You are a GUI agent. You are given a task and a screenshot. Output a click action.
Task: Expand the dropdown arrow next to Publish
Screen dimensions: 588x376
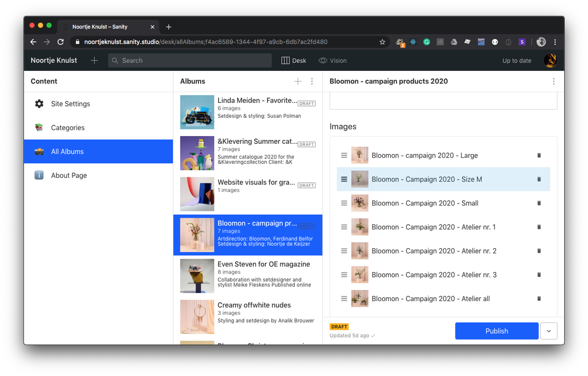(549, 331)
